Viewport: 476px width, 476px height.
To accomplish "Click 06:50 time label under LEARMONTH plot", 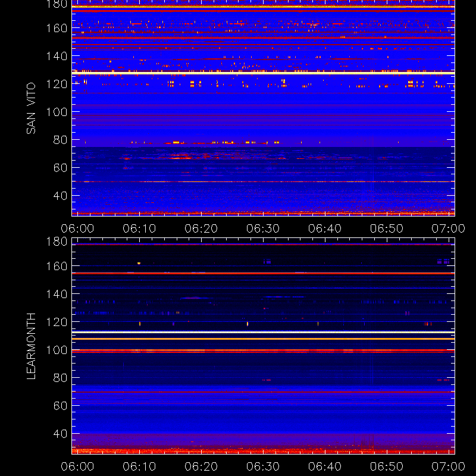I will point(387,466).
